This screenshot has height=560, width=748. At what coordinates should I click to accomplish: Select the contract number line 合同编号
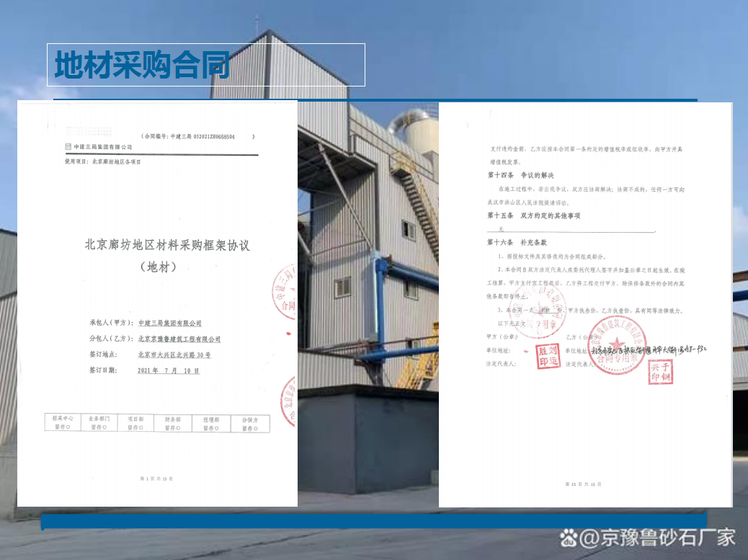click(x=197, y=136)
